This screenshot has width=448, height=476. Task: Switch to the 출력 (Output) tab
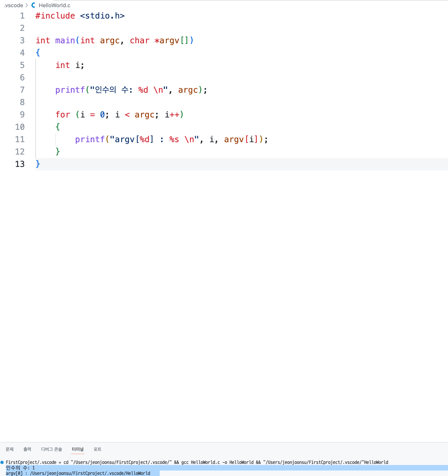pos(27,449)
